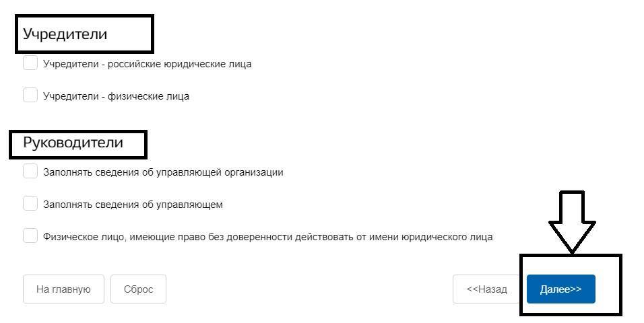
Task: Select the Физическое лицо без доверенности checkbox
Action: click(30, 236)
